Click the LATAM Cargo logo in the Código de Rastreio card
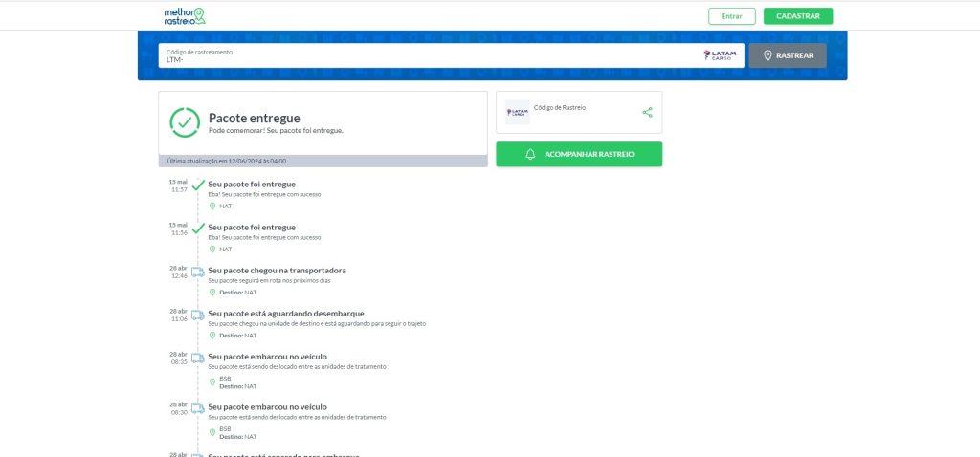Viewport: 980px width, 457px height. (517, 113)
